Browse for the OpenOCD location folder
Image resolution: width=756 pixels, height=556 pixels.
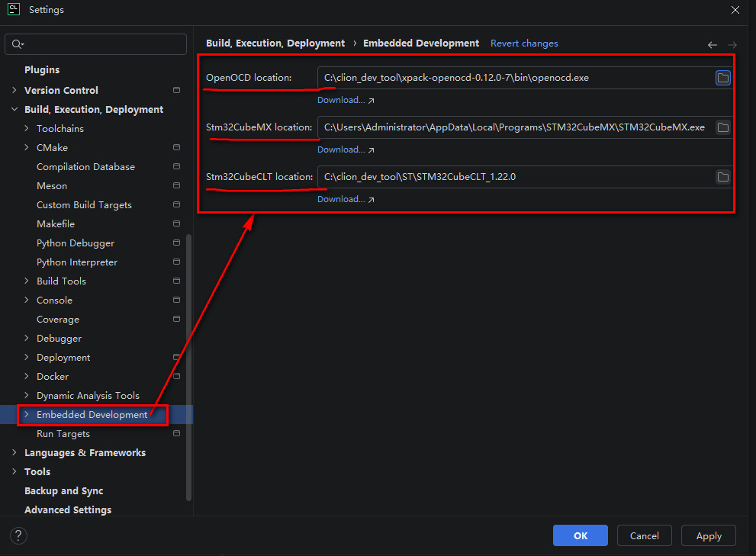[722, 78]
